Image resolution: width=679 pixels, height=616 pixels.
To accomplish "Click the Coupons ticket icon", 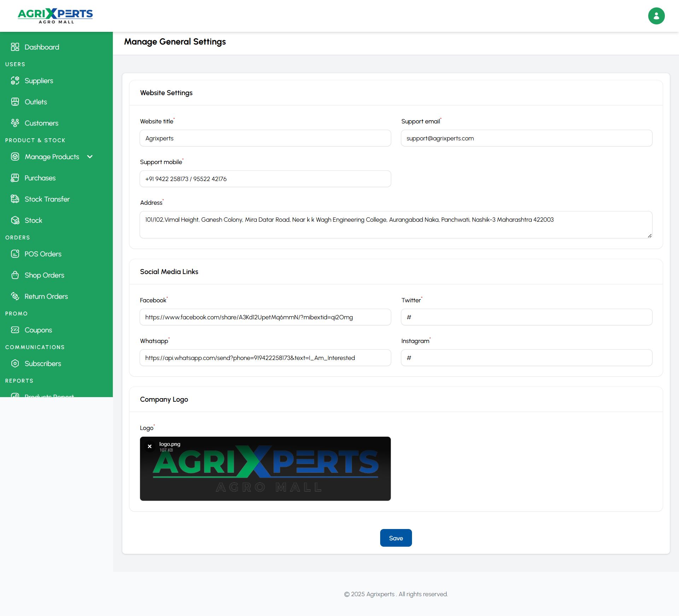I will coord(15,330).
